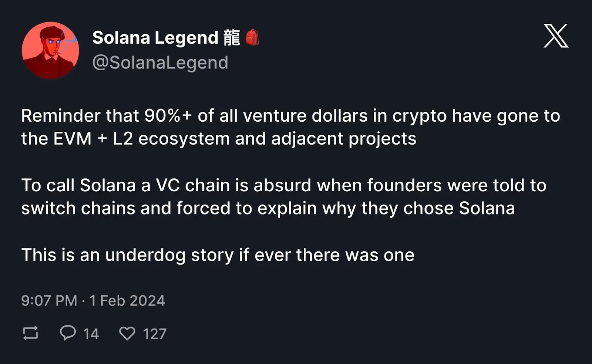Click the '90%+' figure in the tweet
The image size is (592, 364).
point(168,116)
